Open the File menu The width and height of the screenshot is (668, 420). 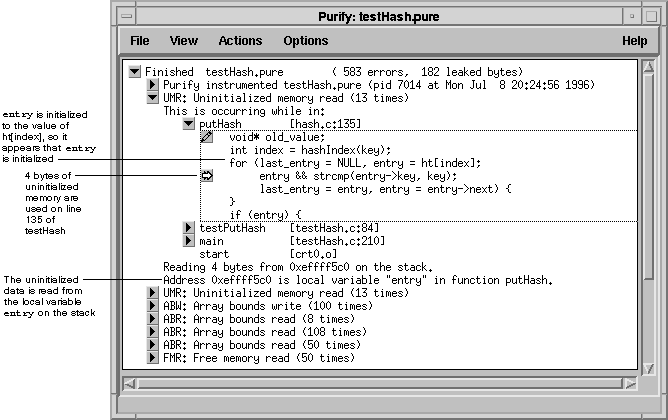tap(140, 41)
